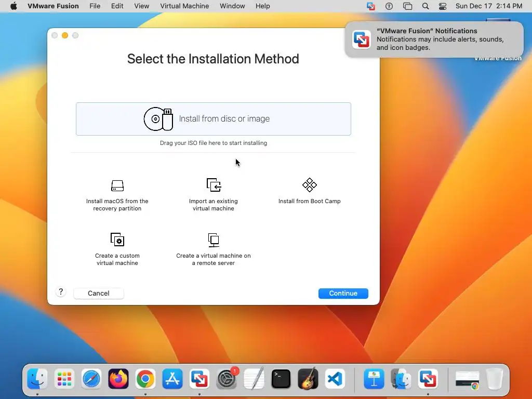
Task: Launch Terminal from the Dock
Action: click(281, 379)
